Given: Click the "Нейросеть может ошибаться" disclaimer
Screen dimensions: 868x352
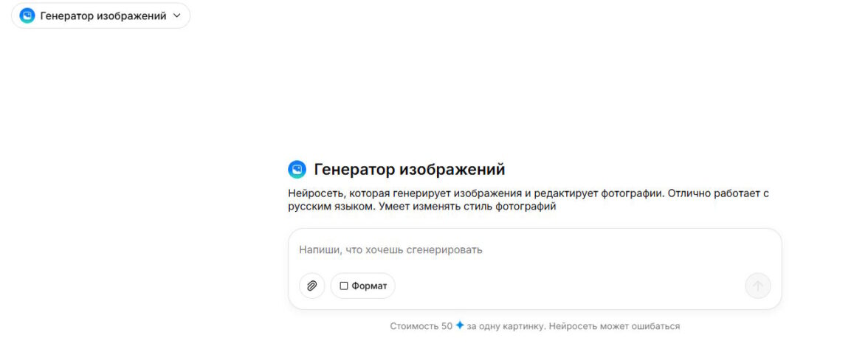Looking at the screenshot, I should pos(616,325).
